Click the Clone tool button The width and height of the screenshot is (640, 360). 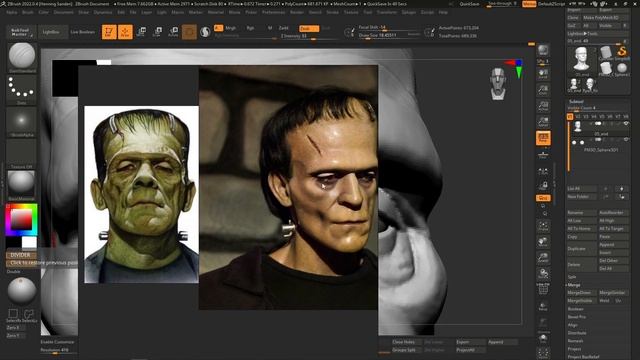click(x=573, y=18)
